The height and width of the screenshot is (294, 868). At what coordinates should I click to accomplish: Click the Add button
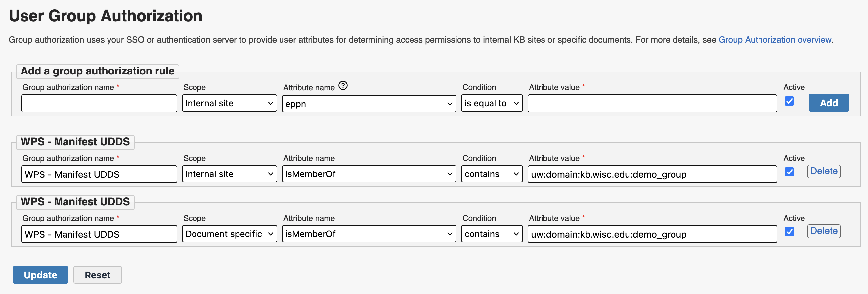click(x=828, y=103)
